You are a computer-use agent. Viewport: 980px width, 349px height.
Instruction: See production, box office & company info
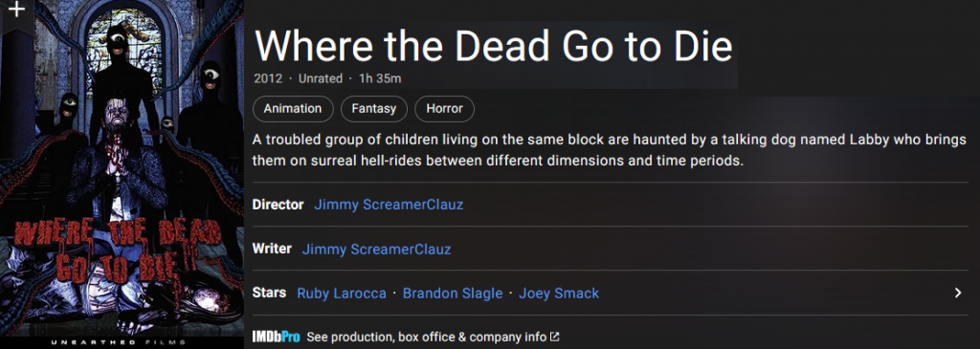coord(426,338)
